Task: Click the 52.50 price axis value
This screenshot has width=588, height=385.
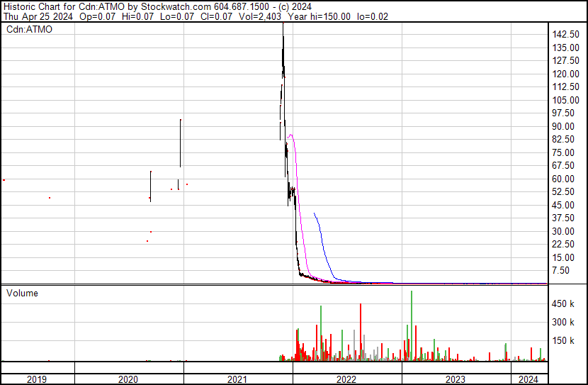Action: [563, 191]
